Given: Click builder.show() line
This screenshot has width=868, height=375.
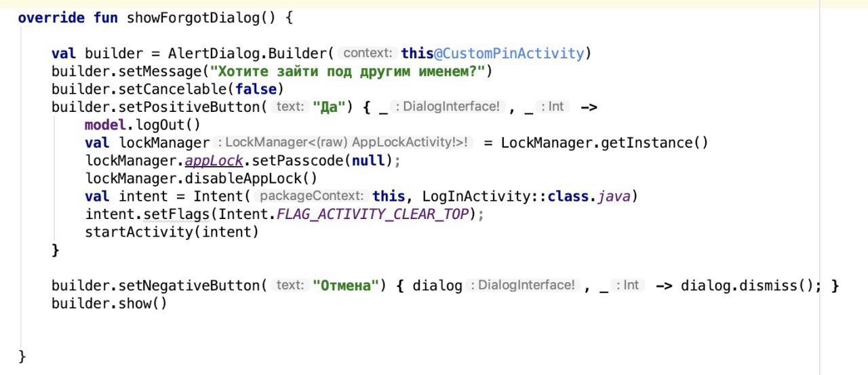Looking at the screenshot, I should pos(109,304).
